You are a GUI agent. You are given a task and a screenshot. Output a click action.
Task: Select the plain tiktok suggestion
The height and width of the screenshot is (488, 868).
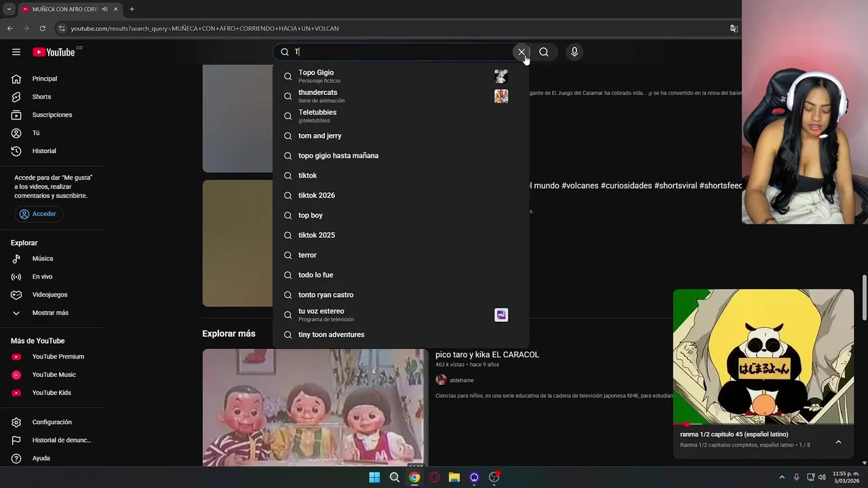(x=401, y=176)
